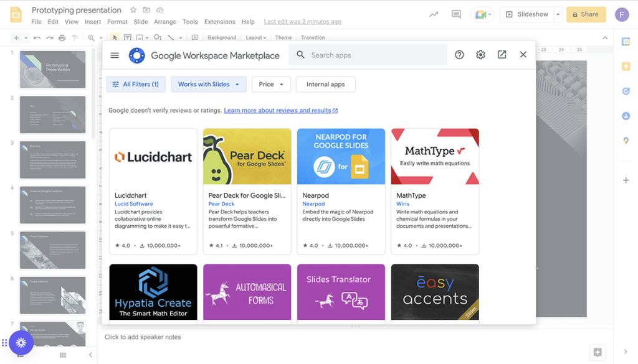Open the Tools menu
The height and width of the screenshot is (364, 638).
click(x=190, y=22)
